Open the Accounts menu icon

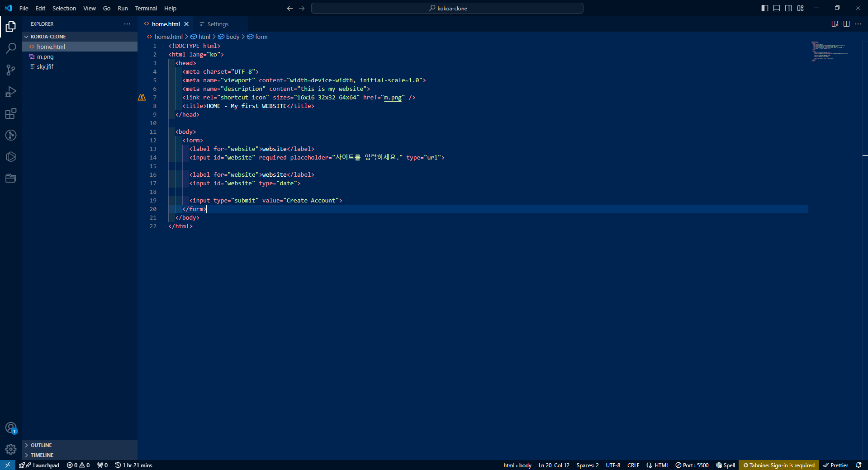coord(11,428)
